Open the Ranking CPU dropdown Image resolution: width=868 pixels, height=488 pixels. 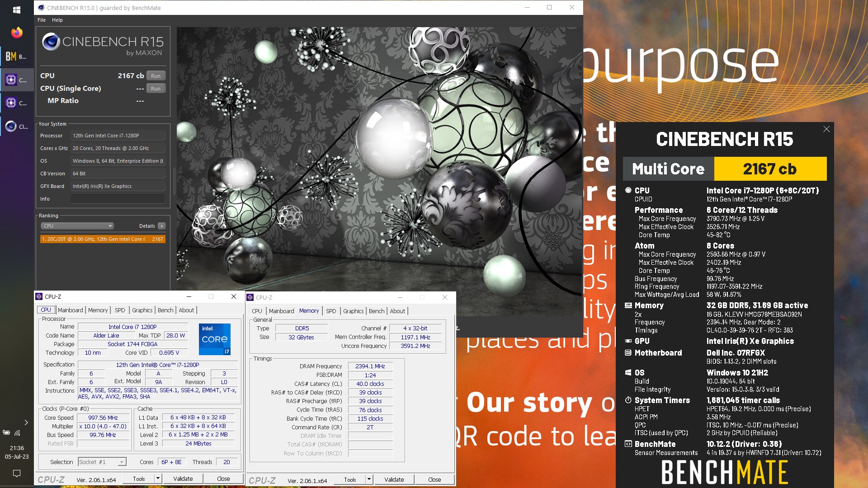pyautogui.click(x=77, y=226)
